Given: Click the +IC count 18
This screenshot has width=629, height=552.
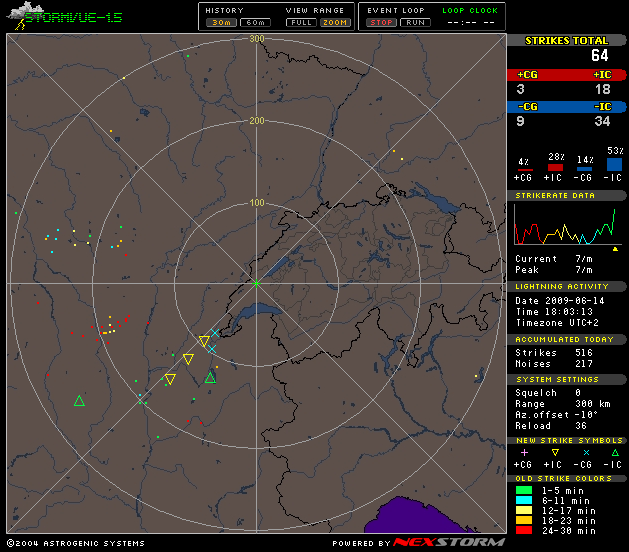Looking at the screenshot, I should 603,89.
